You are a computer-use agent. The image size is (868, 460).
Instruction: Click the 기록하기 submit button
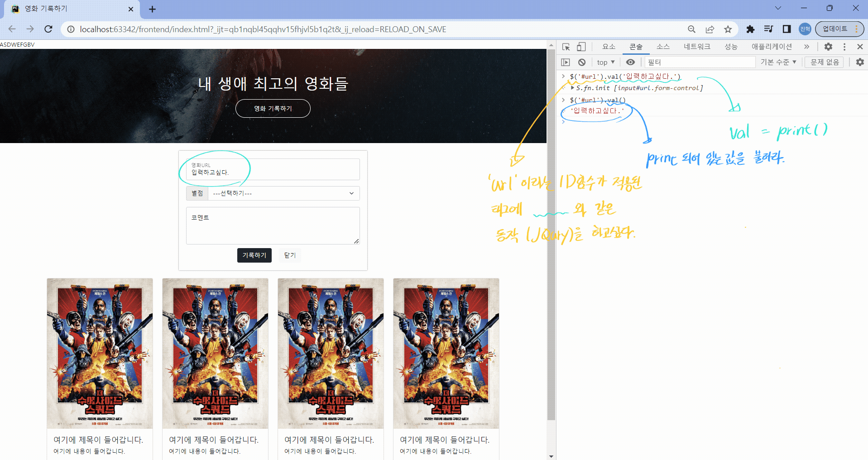click(x=254, y=255)
